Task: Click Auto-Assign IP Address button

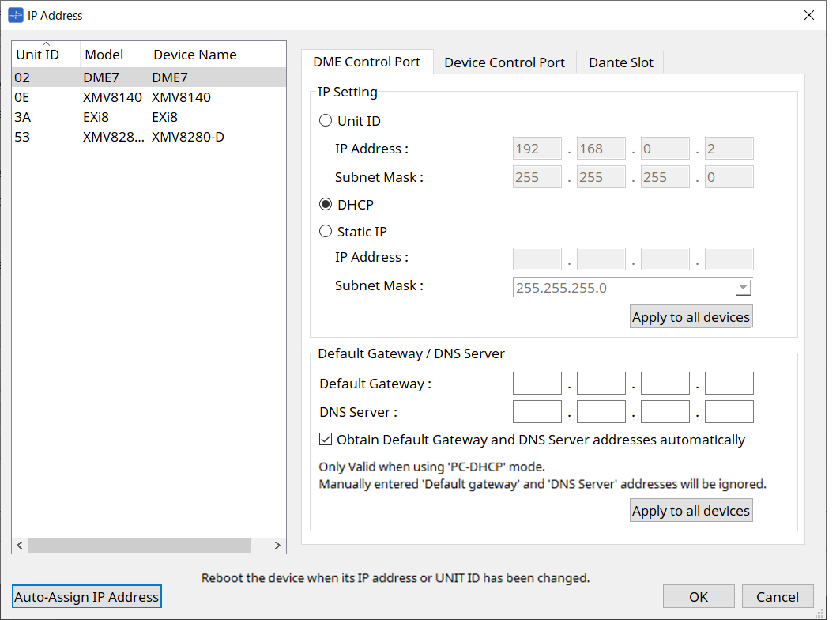Action: (x=87, y=597)
